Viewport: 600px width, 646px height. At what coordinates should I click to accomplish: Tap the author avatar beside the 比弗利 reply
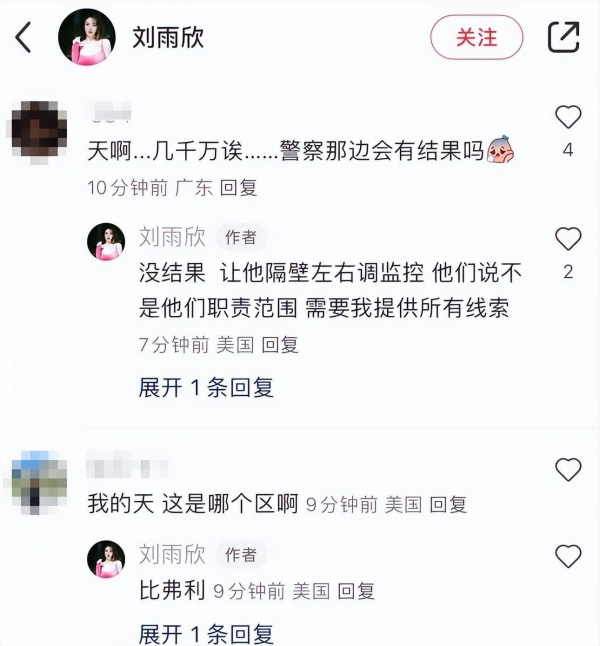click(106, 559)
